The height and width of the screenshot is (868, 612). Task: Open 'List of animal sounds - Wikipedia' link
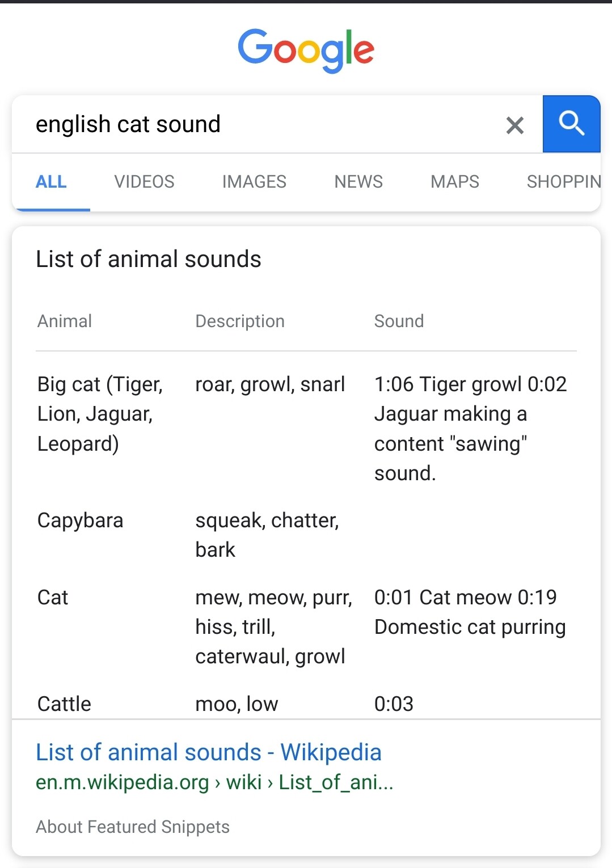click(209, 752)
